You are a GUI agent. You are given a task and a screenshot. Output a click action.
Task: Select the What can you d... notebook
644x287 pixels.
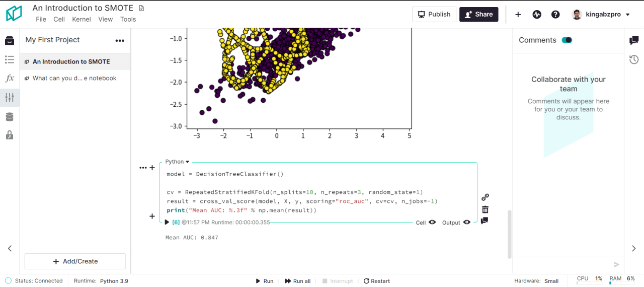point(75,78)
